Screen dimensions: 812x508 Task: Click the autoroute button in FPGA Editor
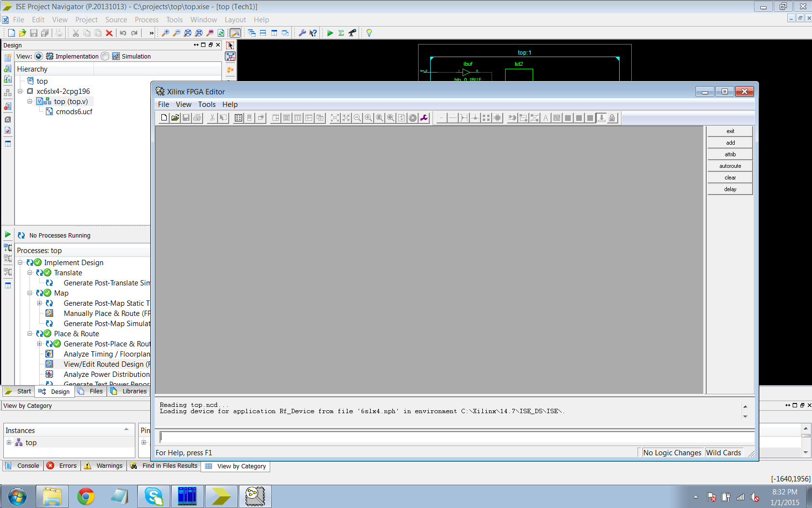point(730,166)
